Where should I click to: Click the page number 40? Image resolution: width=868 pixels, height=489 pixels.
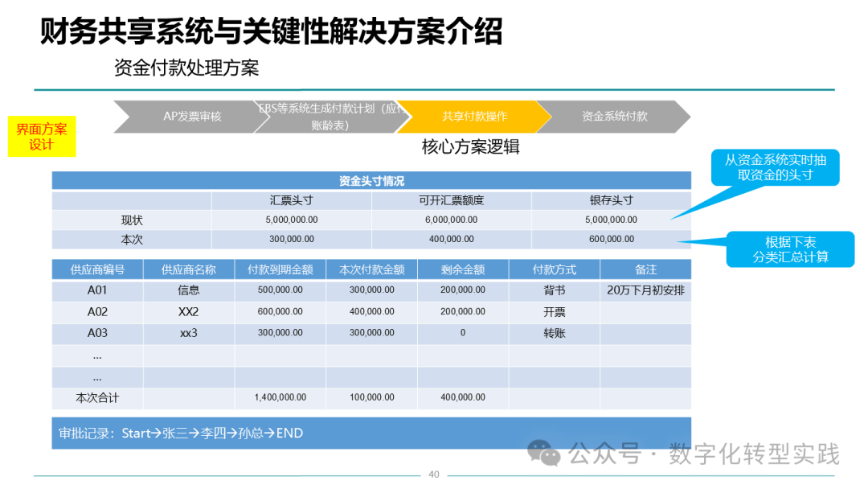click(434, 475)
